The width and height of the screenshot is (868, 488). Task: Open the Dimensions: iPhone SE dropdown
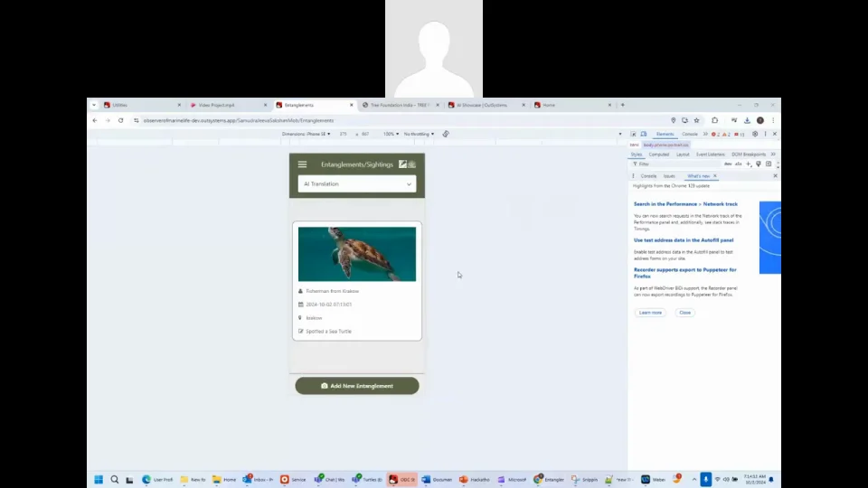[x=306, y=134]
